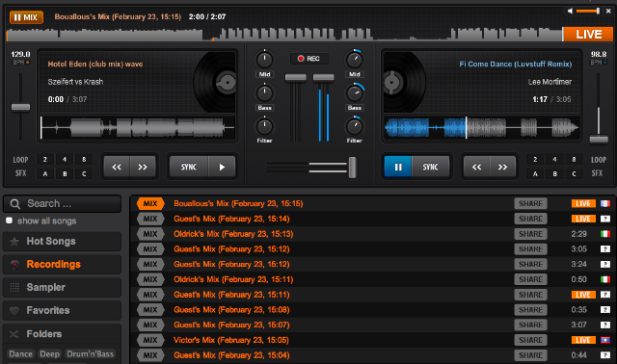Start recording with the REC button
Screen dimensions: 617x364
(308, 59)
